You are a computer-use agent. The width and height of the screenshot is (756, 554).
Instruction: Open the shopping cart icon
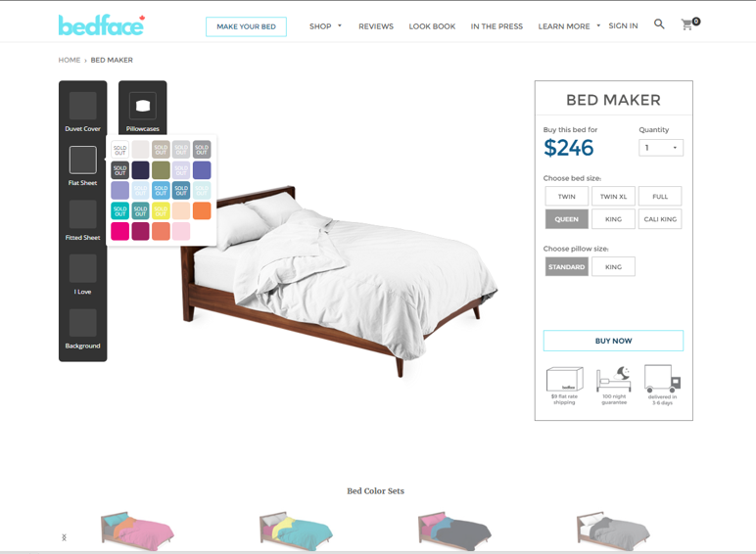[690, 24]
